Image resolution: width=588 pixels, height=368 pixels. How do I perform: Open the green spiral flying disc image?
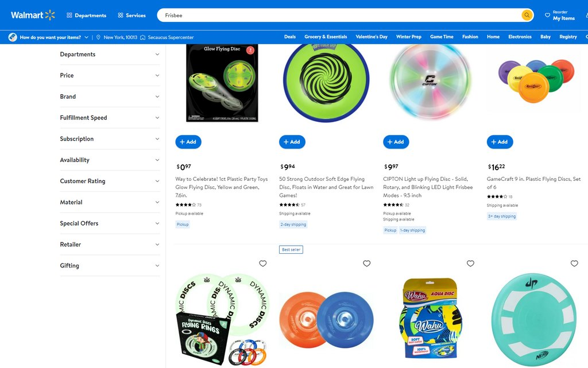click(326, 82)
